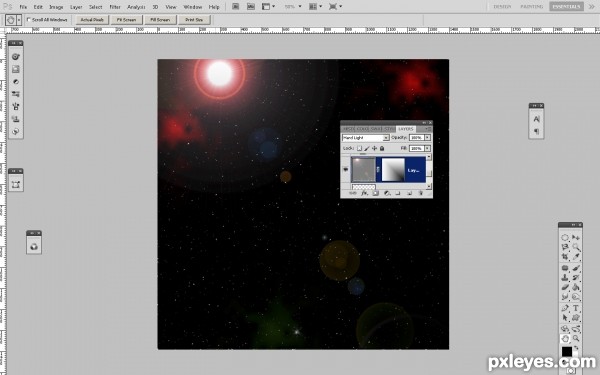
Task: Select the Paint Bucket tool
Action: pos(576,287)
